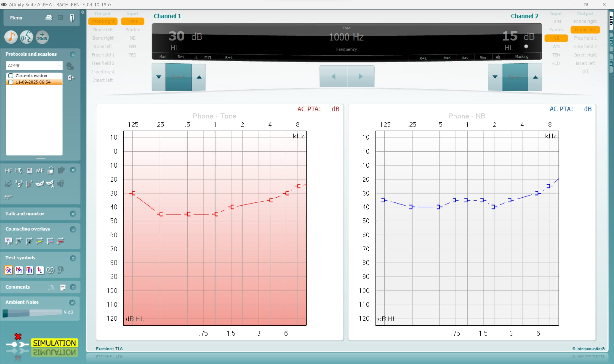Screen dimensions: 614x364
Task: Select Bone right output for Channel 1
Action: [103, 38]
